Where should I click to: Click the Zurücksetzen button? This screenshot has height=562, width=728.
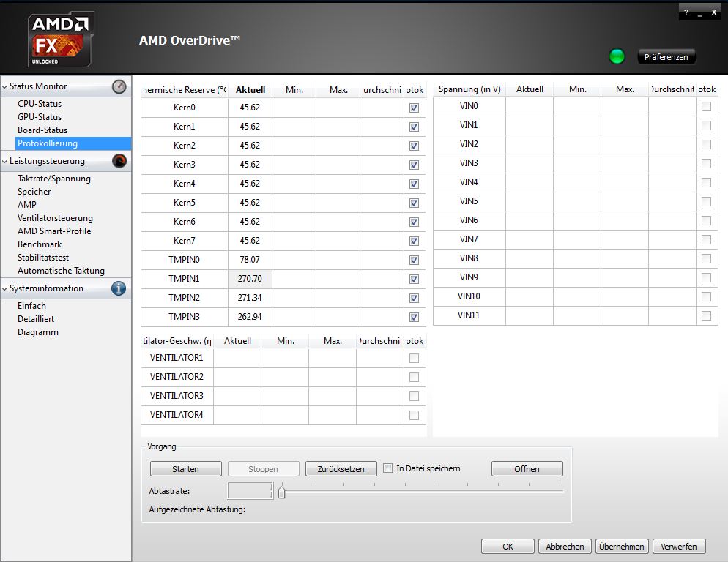(x=341, y=469)
